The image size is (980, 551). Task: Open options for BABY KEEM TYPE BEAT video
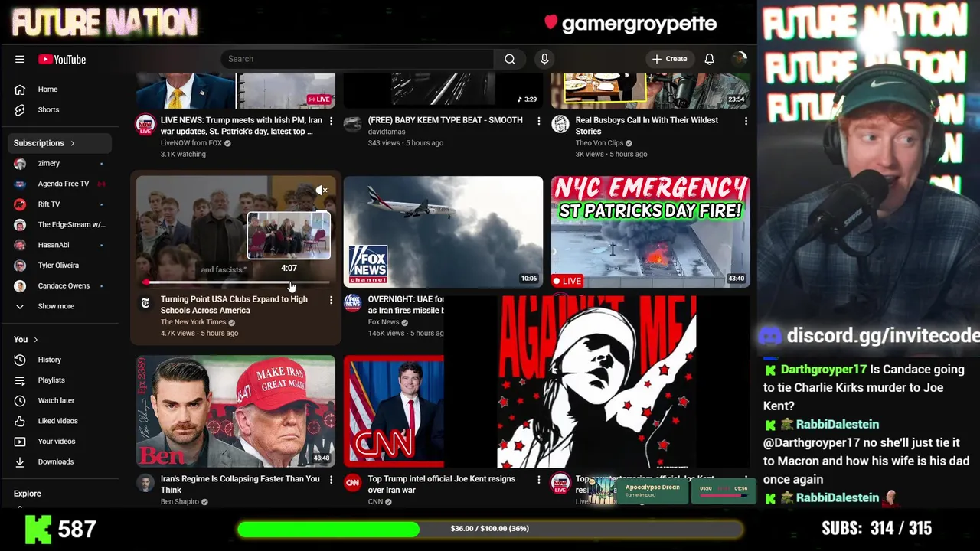[538, 121]
